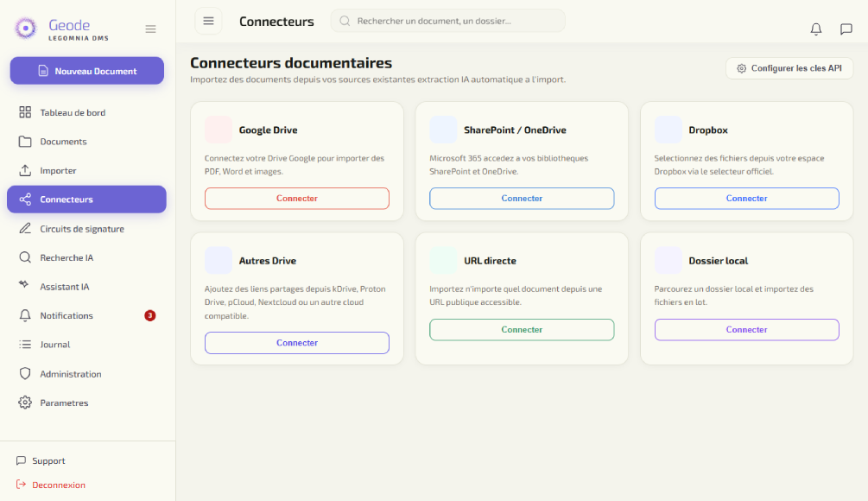Screen dimensions: 868x501
Task: Connect Dossier local
Action: [x=746, y=329]
